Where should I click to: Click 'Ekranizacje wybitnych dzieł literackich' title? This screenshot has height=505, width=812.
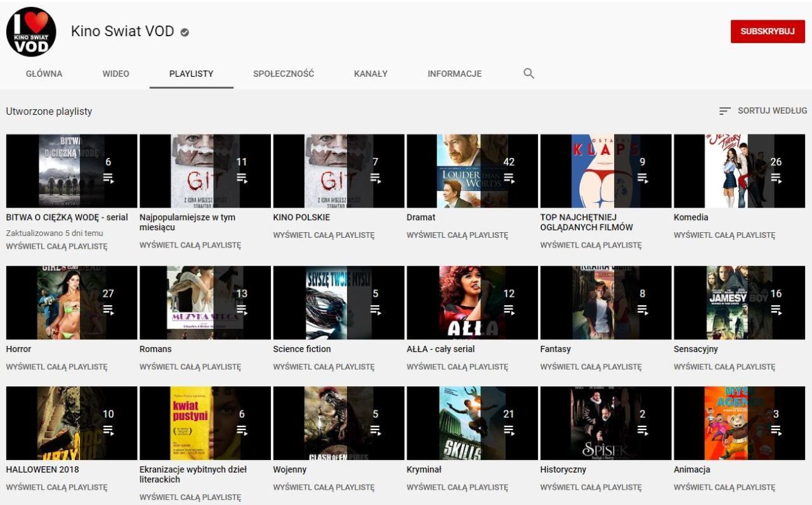[193, 475]
